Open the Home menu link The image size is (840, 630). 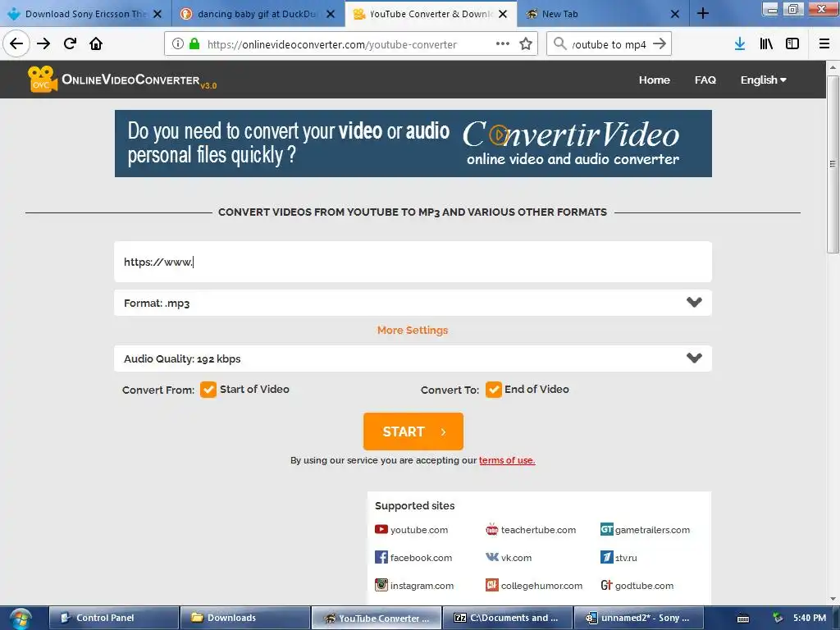[x=654, y=80]
